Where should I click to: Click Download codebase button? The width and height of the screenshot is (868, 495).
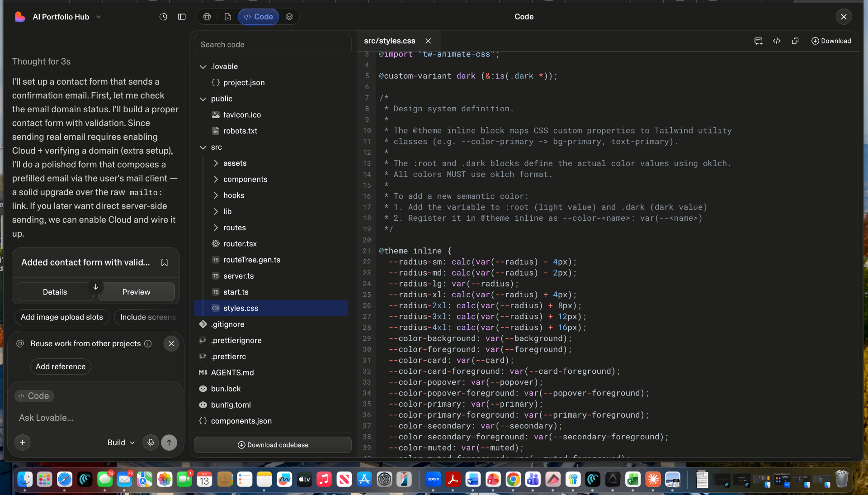pyautogui.click(x=273, y=445)
